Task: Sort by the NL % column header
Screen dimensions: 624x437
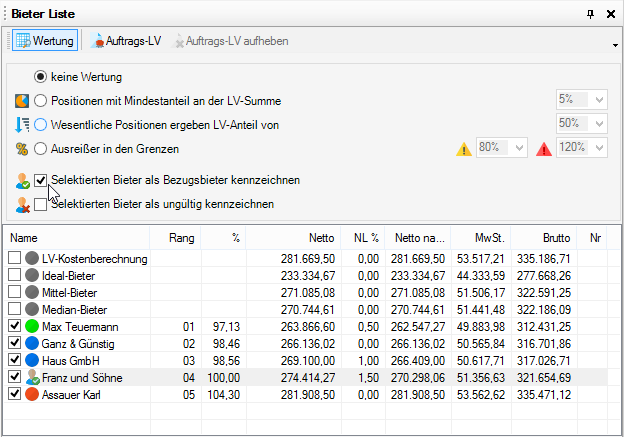Action: 363,238
